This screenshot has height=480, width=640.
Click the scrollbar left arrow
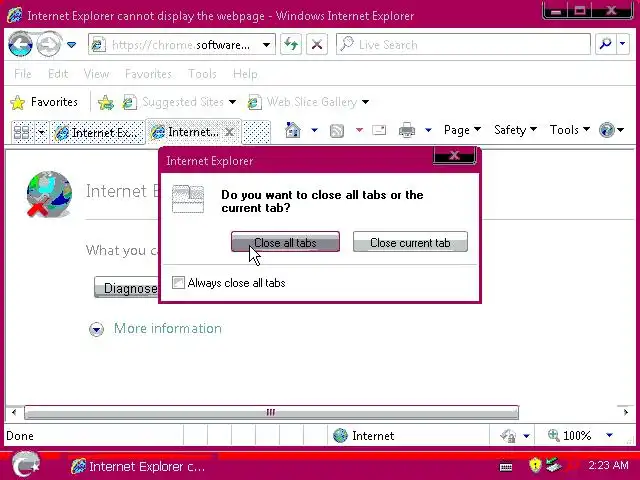pos(14,412)
